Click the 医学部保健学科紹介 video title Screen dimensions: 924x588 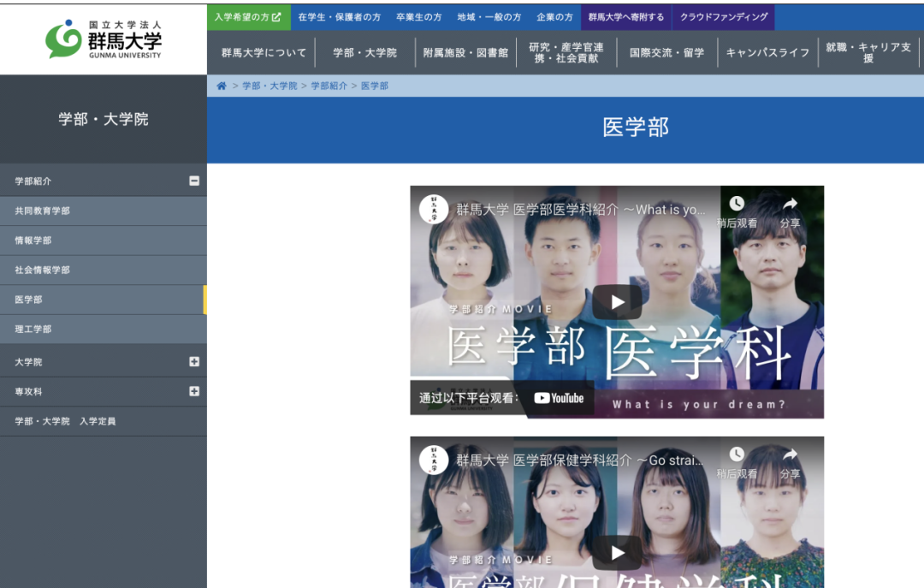coord(580,460)
